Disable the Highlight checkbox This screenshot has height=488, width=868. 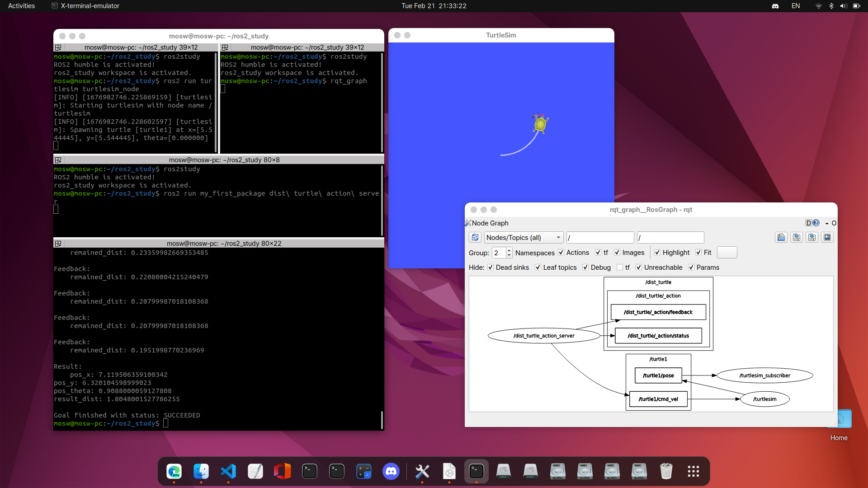[x=657, y=253]
